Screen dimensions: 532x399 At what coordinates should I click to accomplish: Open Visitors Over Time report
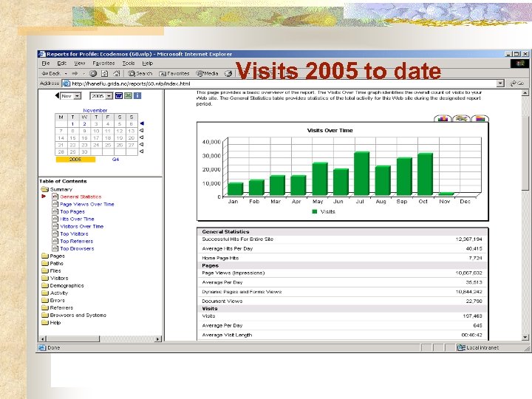82,226
